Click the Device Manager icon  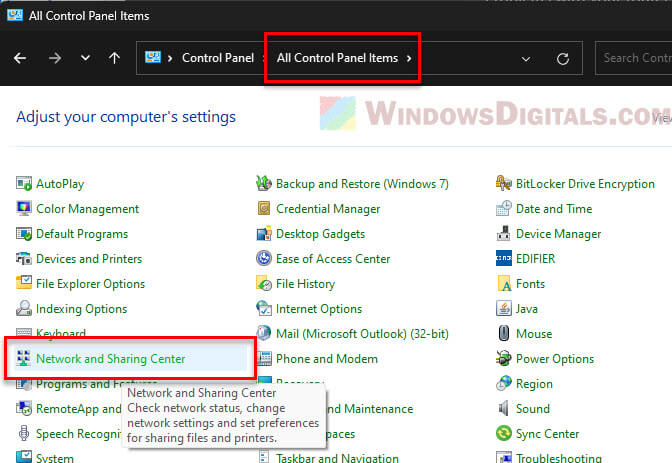point(504,234)
